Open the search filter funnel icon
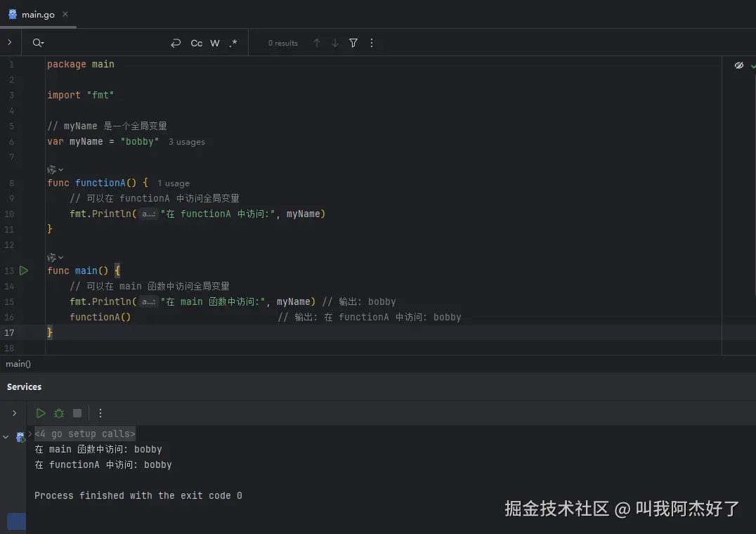The height and width of the screenshot is (534, 756). 353,43
